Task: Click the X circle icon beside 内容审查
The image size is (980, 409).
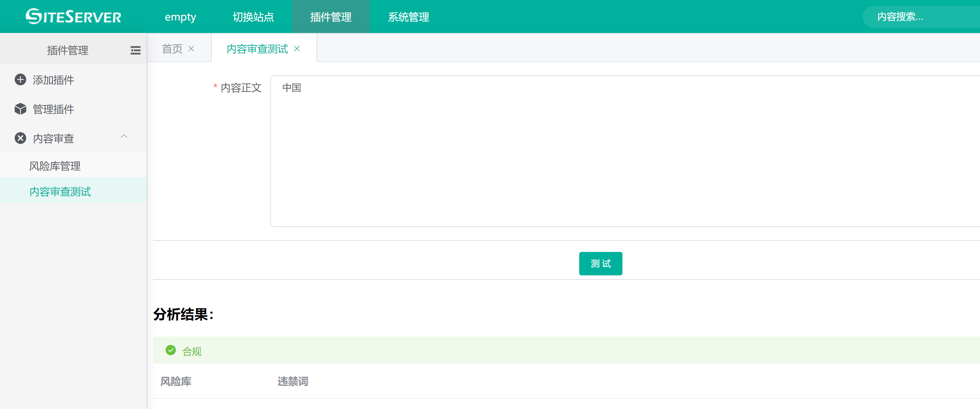Action: tap(20, 138)
